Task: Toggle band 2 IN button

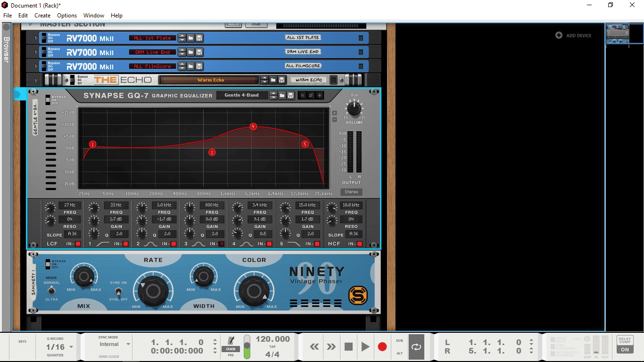Action: (173, 244)
